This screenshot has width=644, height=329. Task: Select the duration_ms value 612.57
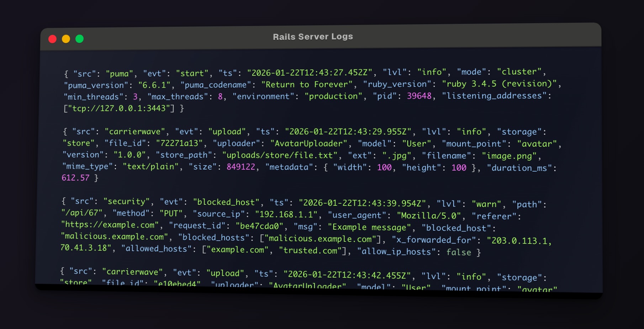(75, 178)
